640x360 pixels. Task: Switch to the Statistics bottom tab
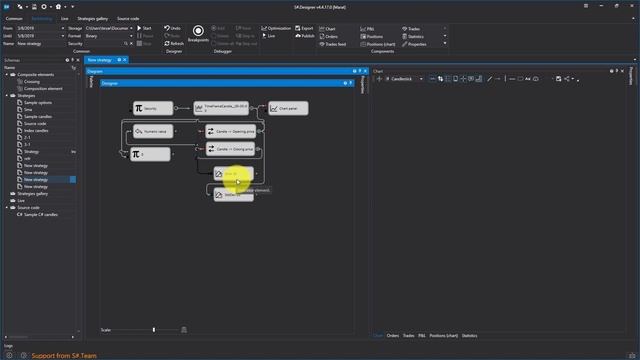(469, 336)
